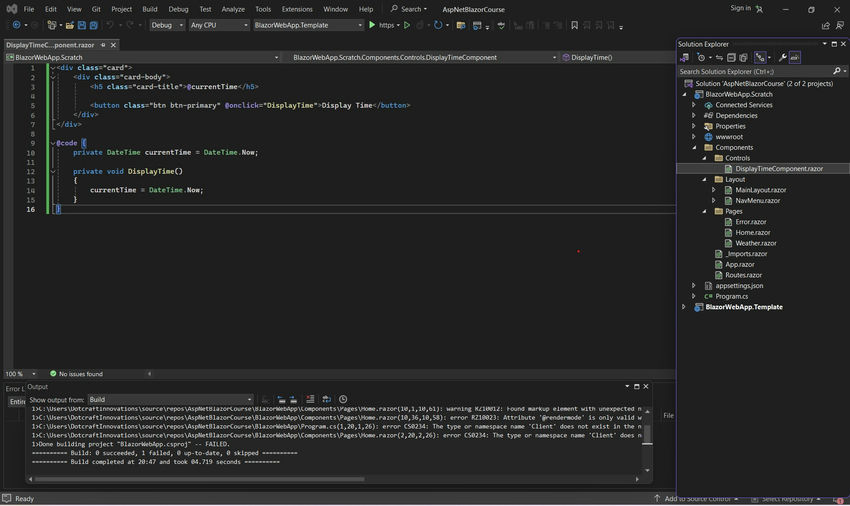Open Properties wrench icon in Solution Explorer
The height and width of the screenshot is (506, 850).
[x=782, y=58]
